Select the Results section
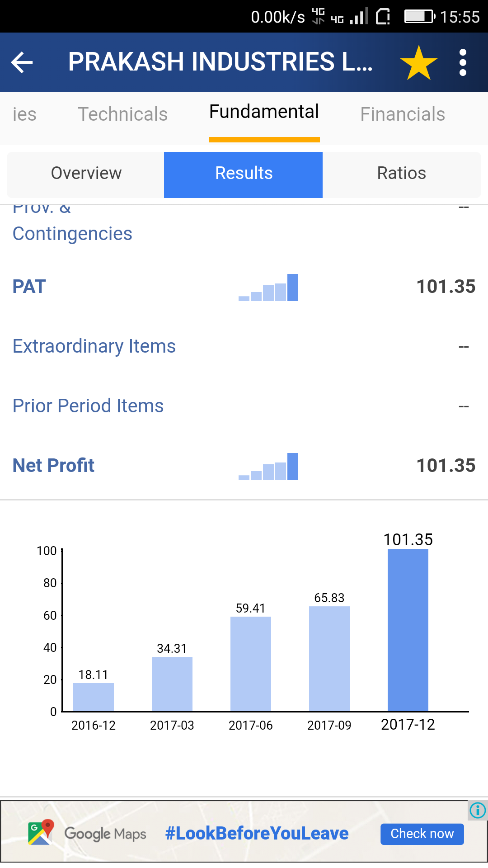 [x=244, y=174]
